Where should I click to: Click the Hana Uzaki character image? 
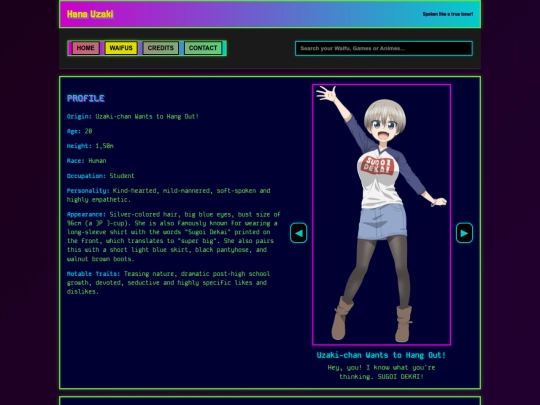(381, 215)
